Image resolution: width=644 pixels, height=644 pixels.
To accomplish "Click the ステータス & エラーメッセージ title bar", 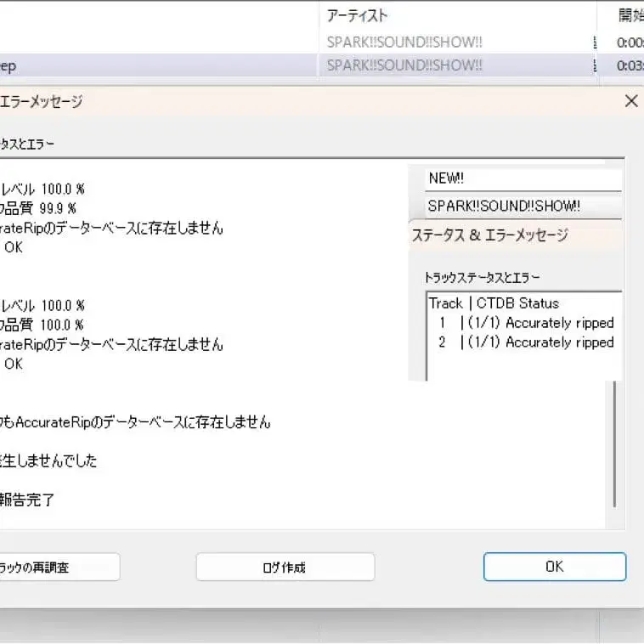I will click(x=489, y=235).
